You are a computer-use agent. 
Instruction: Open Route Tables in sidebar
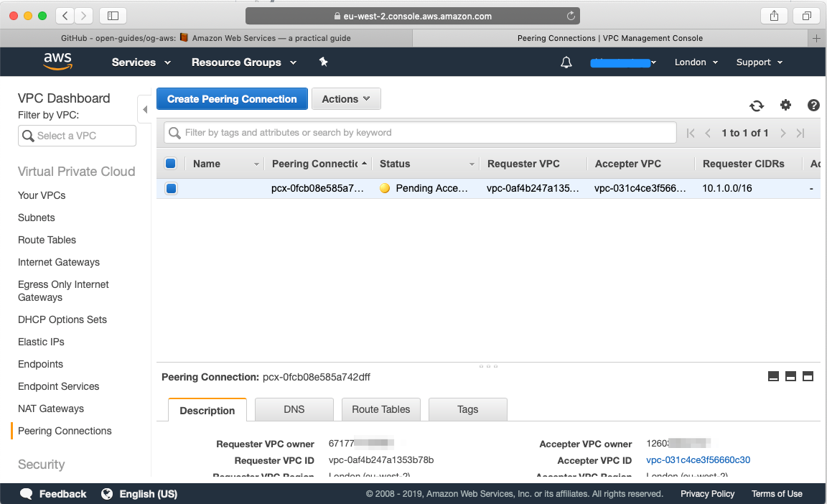coord(47,240)
